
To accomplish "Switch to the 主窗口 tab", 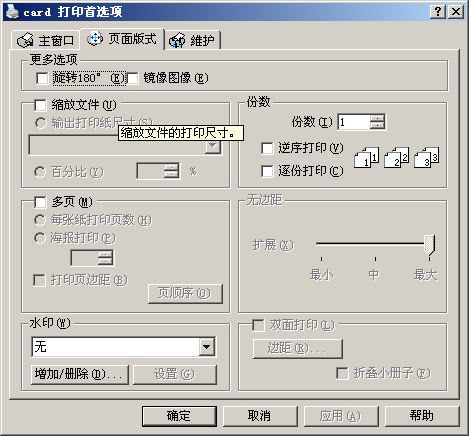I will point(46,40).
